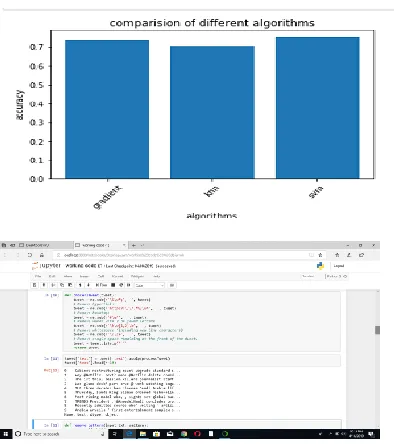Move selected cell down with arrow icon
Viewport: 394px width, 444px height.
point(88,285)
